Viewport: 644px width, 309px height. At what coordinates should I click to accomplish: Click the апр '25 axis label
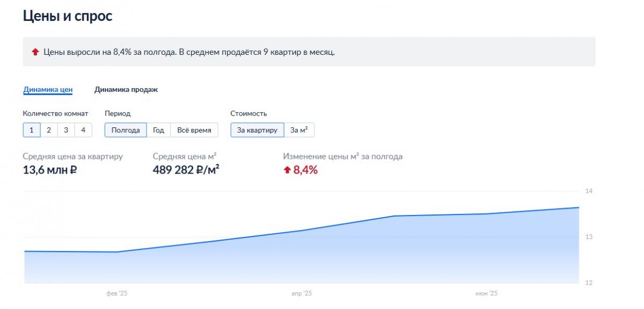(302, 293)
